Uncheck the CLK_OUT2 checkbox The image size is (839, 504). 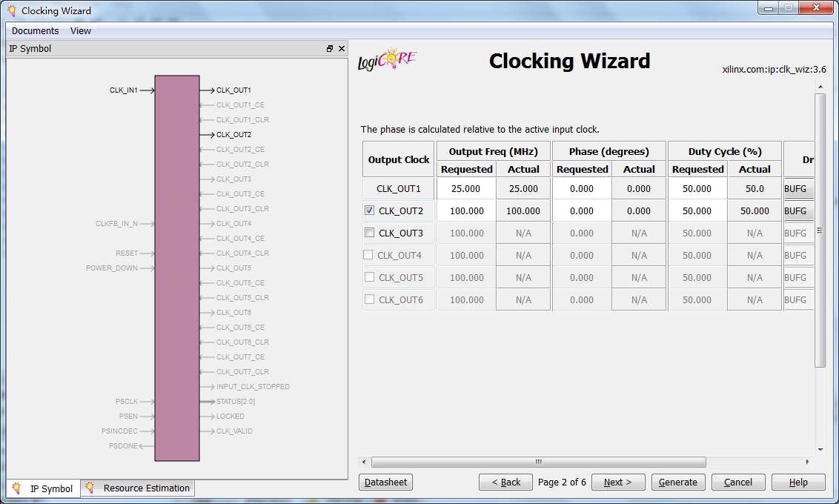click(369, 210)
